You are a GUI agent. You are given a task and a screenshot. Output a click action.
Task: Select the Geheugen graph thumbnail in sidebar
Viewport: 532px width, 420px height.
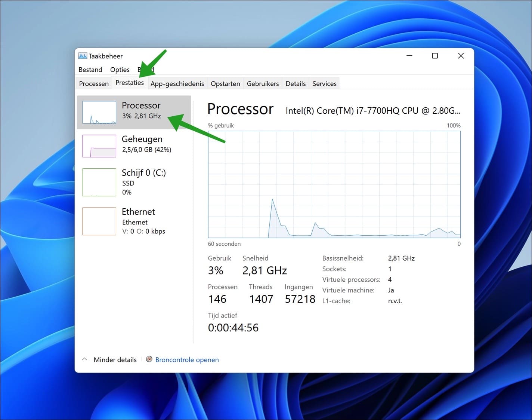click(x=99, y=146)
